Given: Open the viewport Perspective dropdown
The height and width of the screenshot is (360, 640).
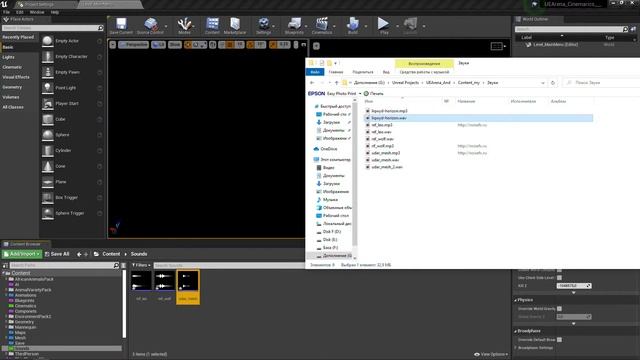Looking at the screenshot, I should click(133, 44).
